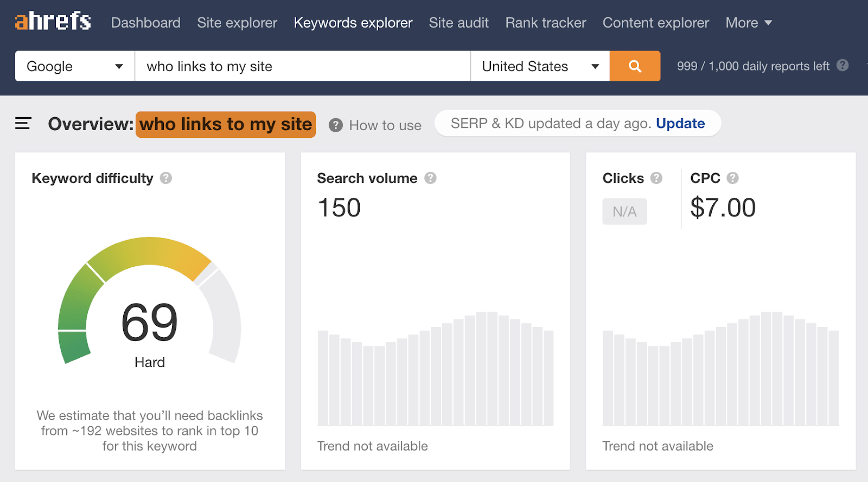Screen dimensions: 868x482
Task: Click the keyword difficulty gauge dial
Action: [x=149, y=304]
